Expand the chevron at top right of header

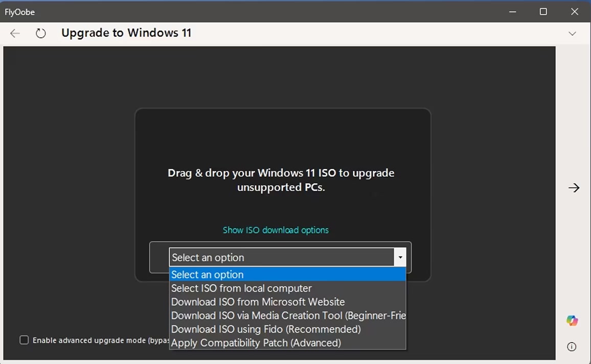pos(572,34)
